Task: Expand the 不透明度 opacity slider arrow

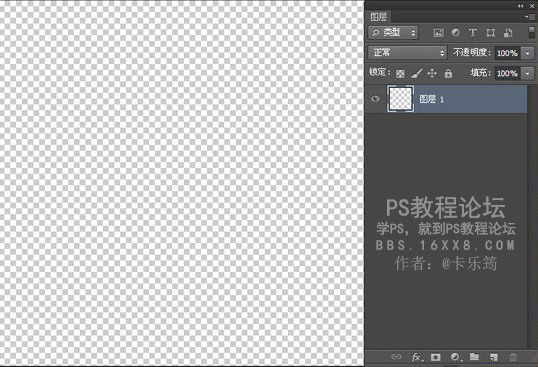Action: pyautogui.click(x=527, y=53)
